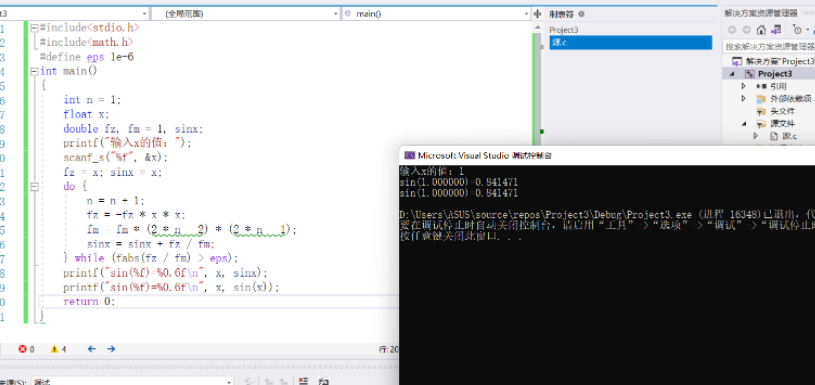Screen dimensions: 815x385
Task: Click the 'double fz, fm = 1, sinx;' line
Action: tap(133, 129)
